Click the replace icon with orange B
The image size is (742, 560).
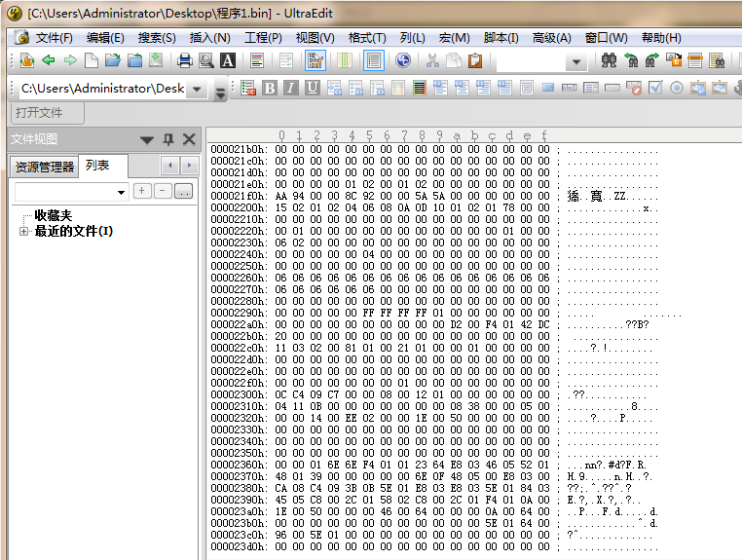[674, 60]
